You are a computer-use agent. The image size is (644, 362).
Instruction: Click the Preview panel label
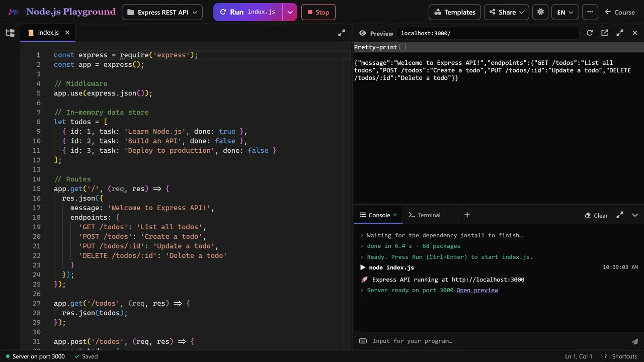tap(376, 33)
